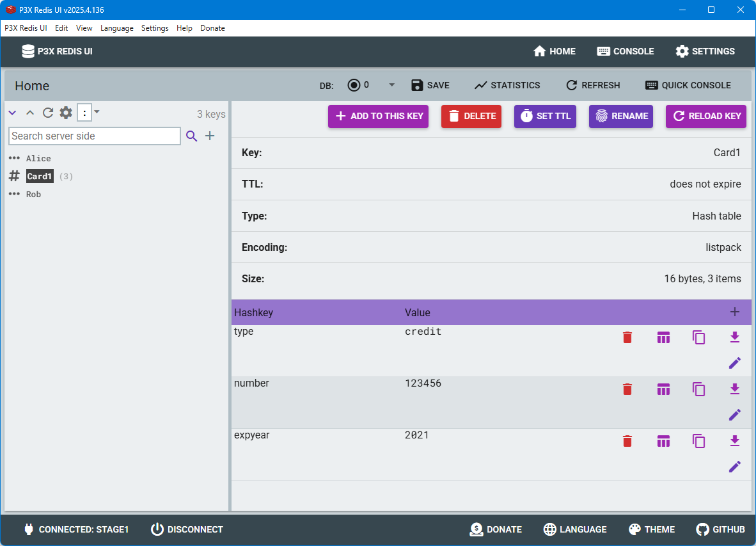Screen dimensions: 756x546
Task: Delete the type hash field
Action: click(627, 337)
